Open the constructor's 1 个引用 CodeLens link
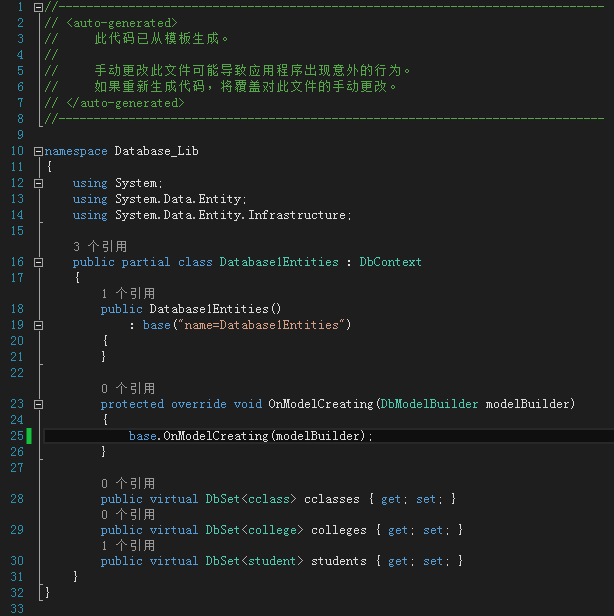The image size is (614, 616). 128,293
